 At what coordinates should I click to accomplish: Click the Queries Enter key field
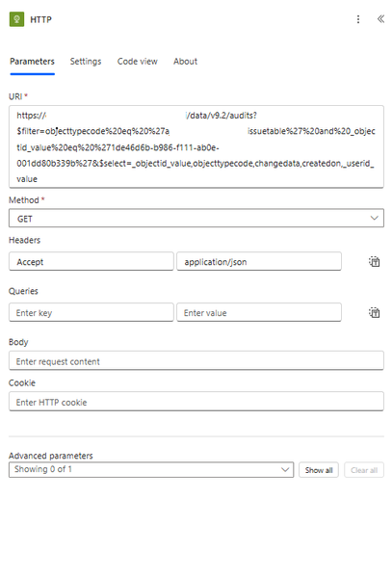91,312
